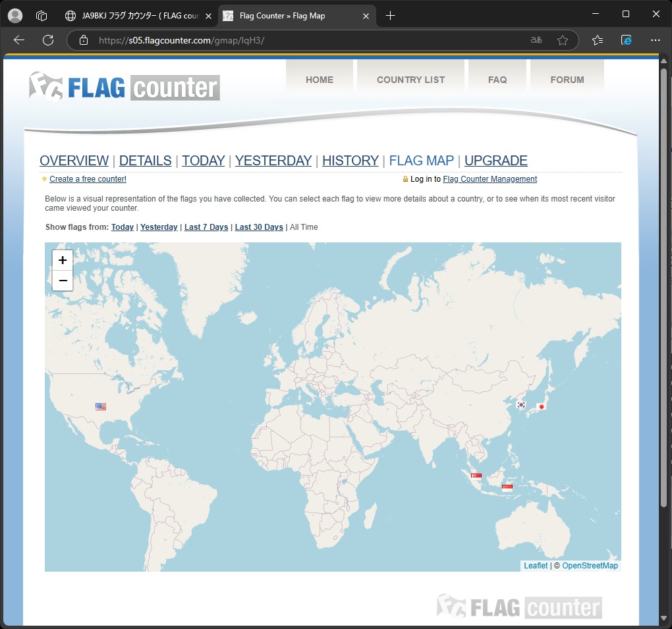The image size is (672, 629).
Task: Click the United States flag on map
Action: point(101,406)
